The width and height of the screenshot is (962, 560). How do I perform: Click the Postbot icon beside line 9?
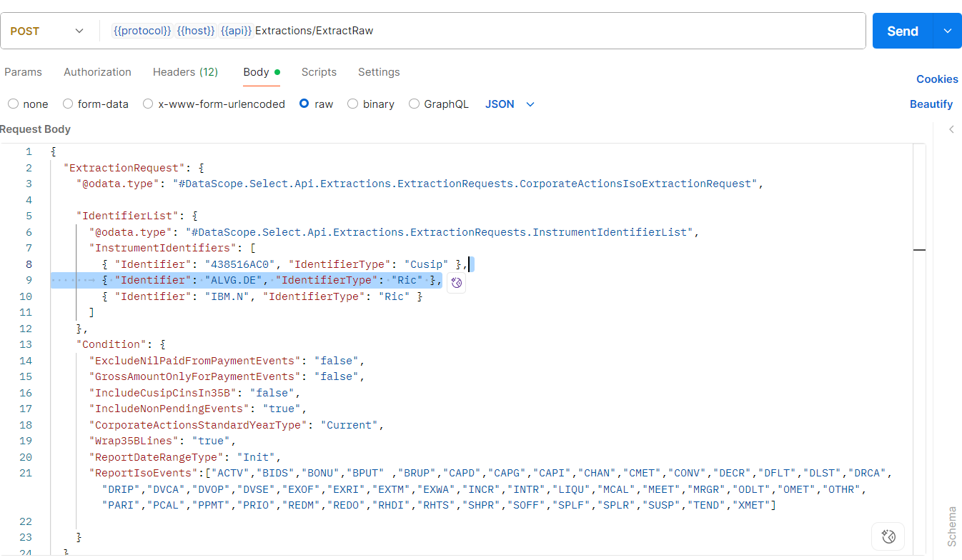pyautogui.click(x=457, y=283)
